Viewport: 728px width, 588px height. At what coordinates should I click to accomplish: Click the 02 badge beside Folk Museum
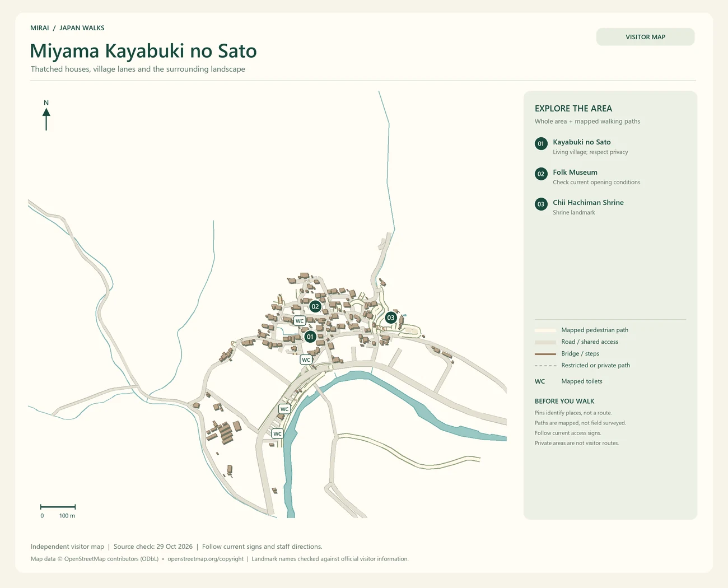point(541,174)
